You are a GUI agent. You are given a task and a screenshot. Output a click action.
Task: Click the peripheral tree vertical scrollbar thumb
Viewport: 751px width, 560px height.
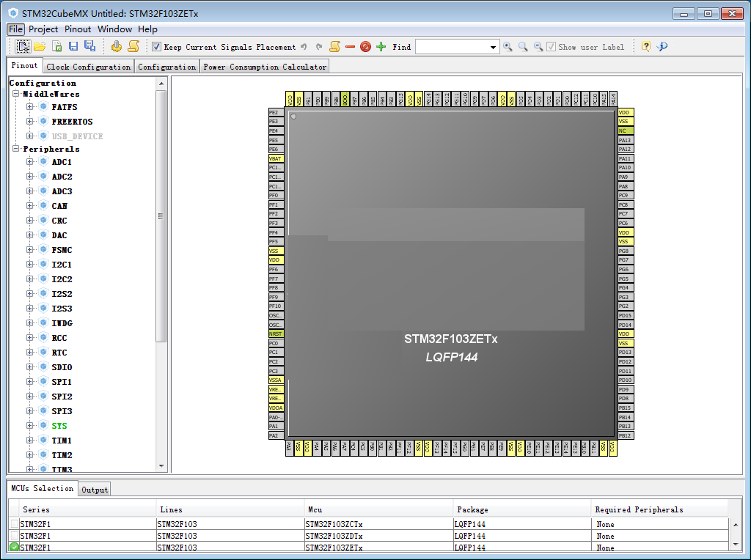coord(161,216)
